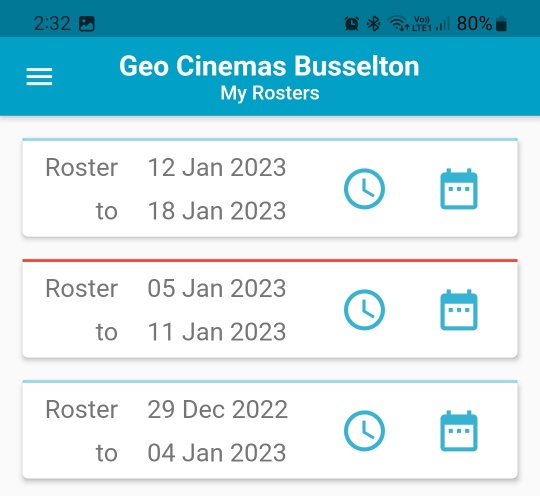Tap the My Rosters subtitle
This screenshot has height=496, width=540.
(270, 93)
